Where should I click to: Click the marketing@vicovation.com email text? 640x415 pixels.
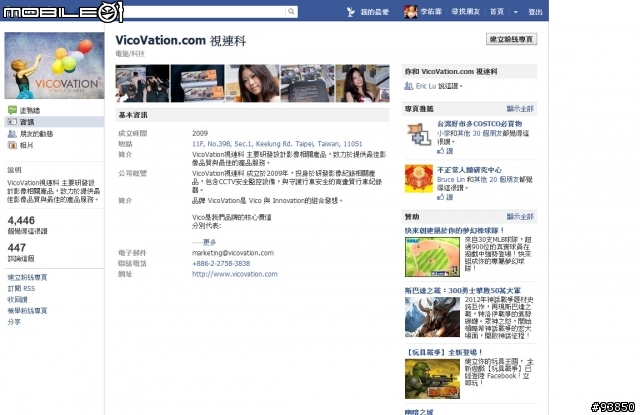[x=233, y=253]
